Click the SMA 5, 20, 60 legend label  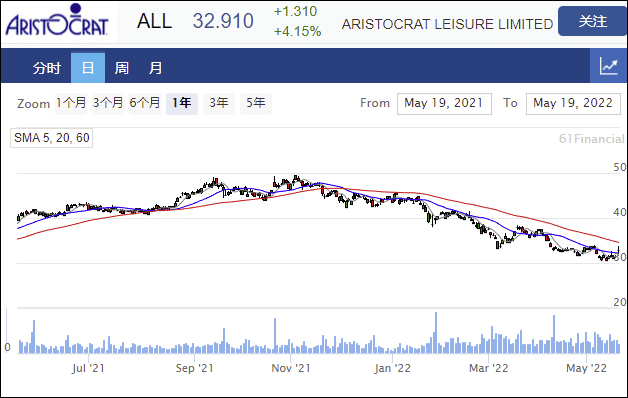coord(51,138)
